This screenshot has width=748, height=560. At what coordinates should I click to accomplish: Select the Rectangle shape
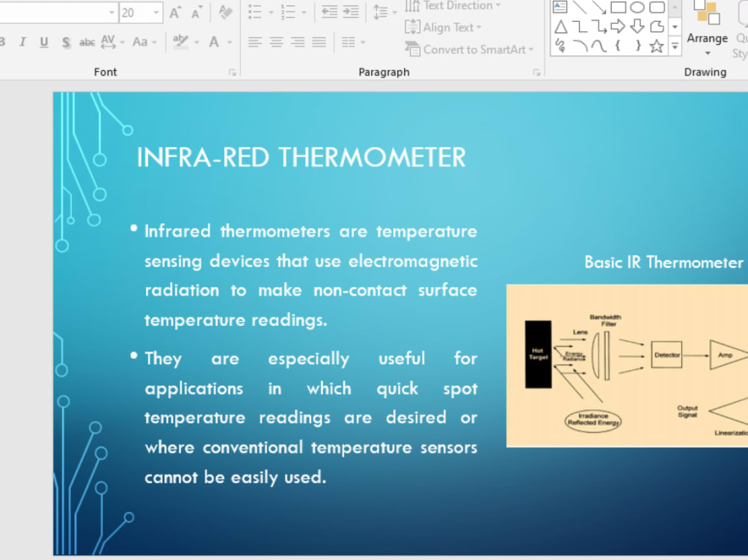click(619, 7)
